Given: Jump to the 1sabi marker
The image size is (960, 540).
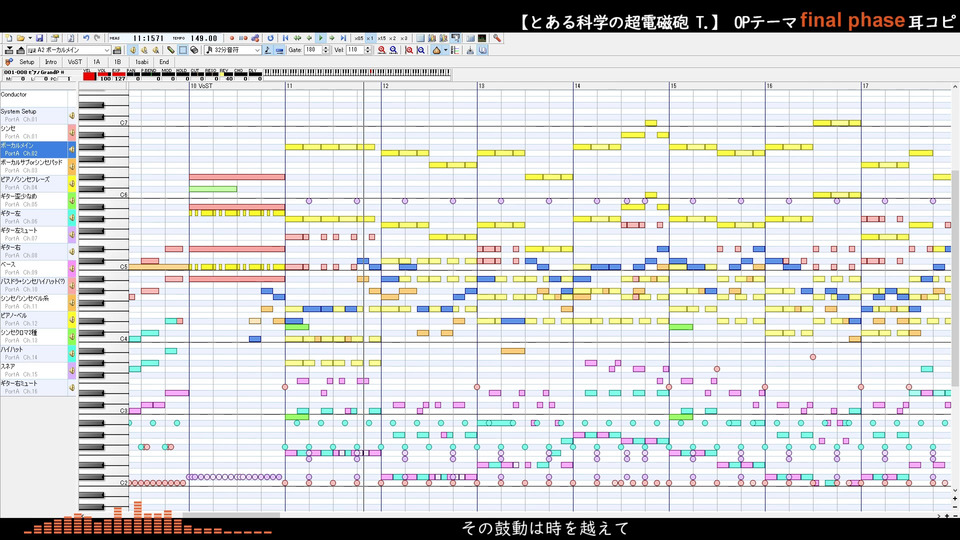Looking at the screenshot, I should (141, 62).
